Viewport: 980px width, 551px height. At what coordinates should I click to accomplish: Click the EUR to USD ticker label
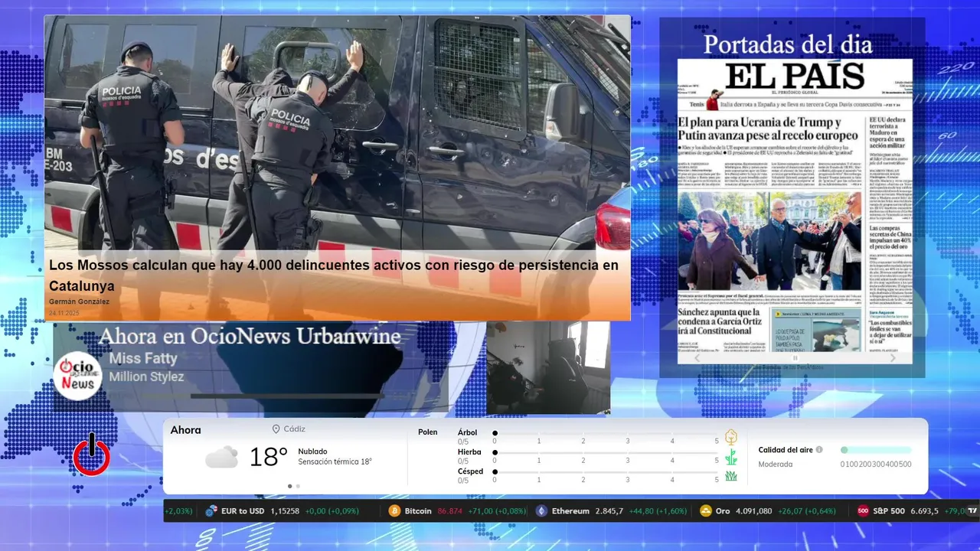pyautogui.click(x=243, y=510)
